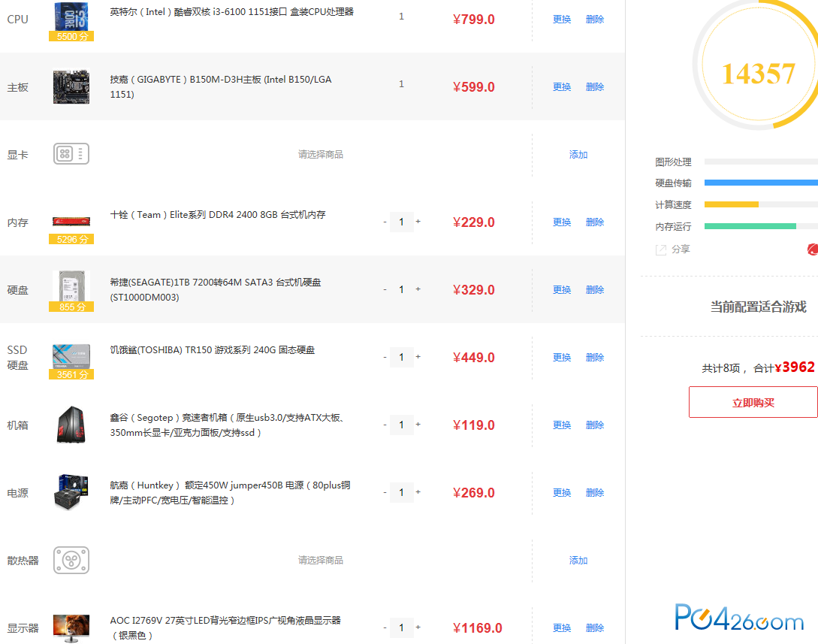Open the Intel i3-6100 CPU product title
This screenshot has height=644, width=818.
point(231,11)
